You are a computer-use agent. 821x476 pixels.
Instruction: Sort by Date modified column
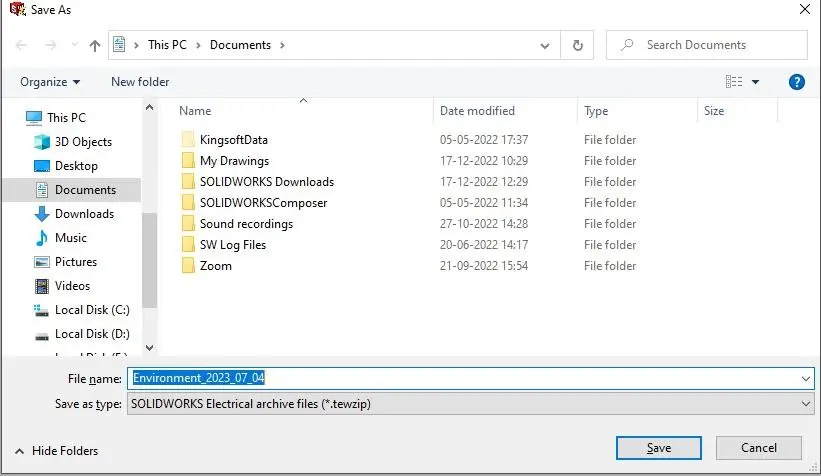477,111
